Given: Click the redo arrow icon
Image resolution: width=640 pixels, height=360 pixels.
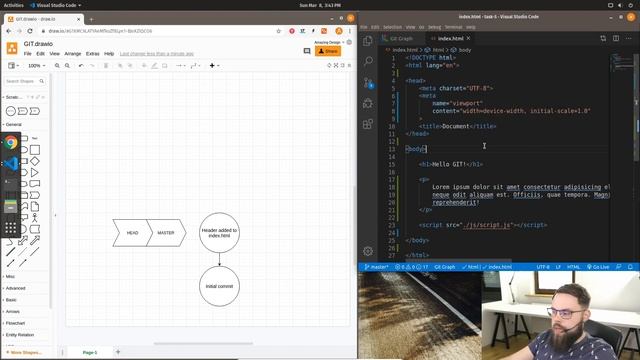Looking at the screenshot, I should (92, 66).
